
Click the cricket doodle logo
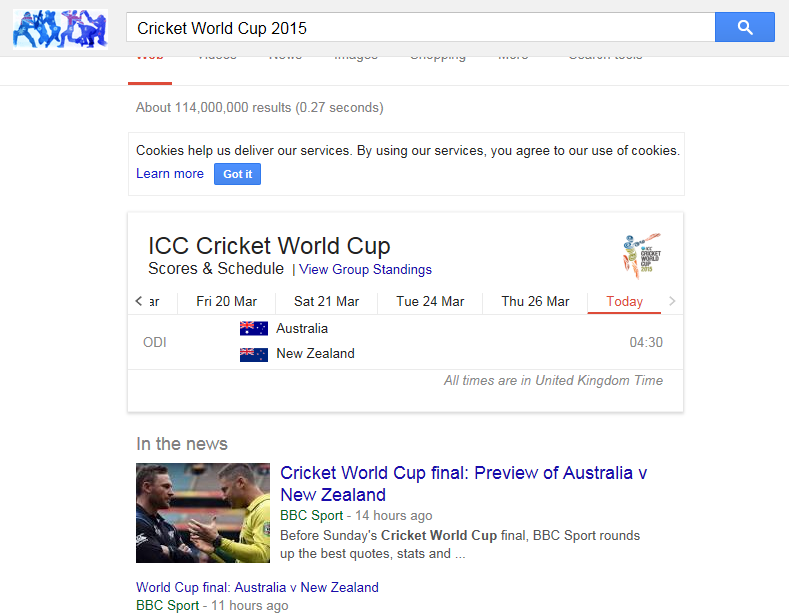tap(60, 29)
